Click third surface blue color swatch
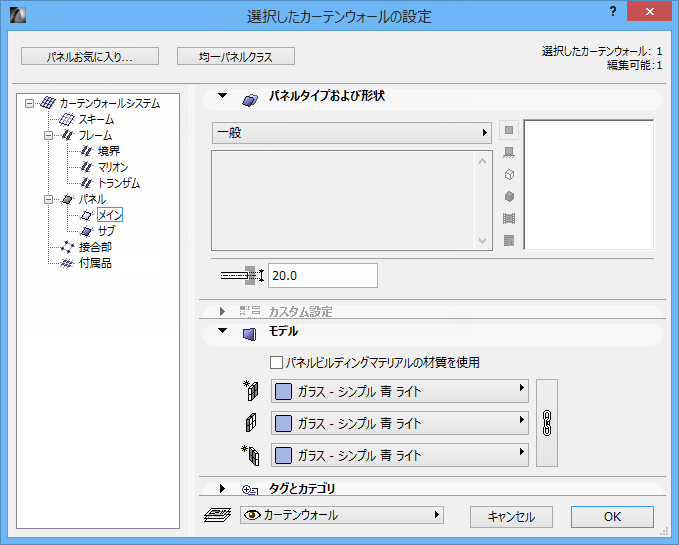Image resolution: width=679 pixels, height=545 pixels. coord(284,455)
